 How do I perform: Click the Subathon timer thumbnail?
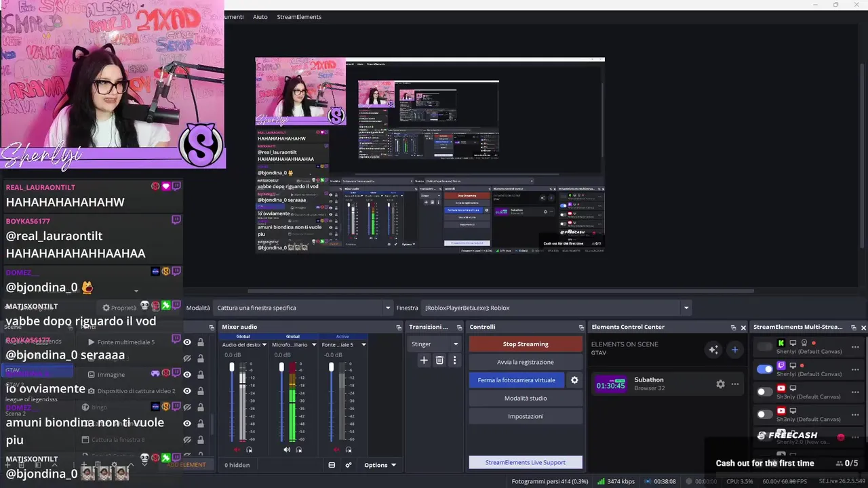pos(610,384)
